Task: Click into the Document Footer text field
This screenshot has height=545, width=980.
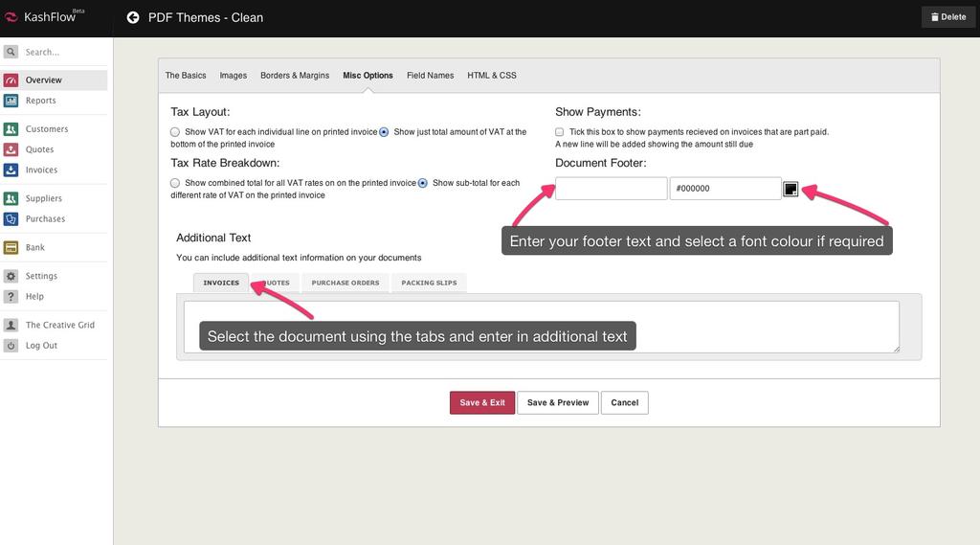Action: 611,189
